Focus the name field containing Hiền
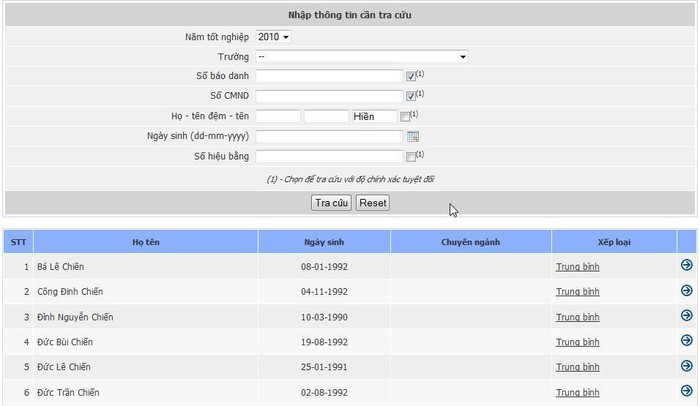Image resolution: width=700 pixels, height=406 pixels. [x=375, y=117]
